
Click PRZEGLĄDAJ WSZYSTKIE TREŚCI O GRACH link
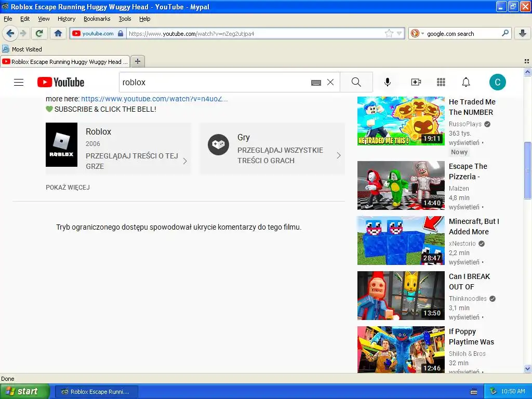280,155
